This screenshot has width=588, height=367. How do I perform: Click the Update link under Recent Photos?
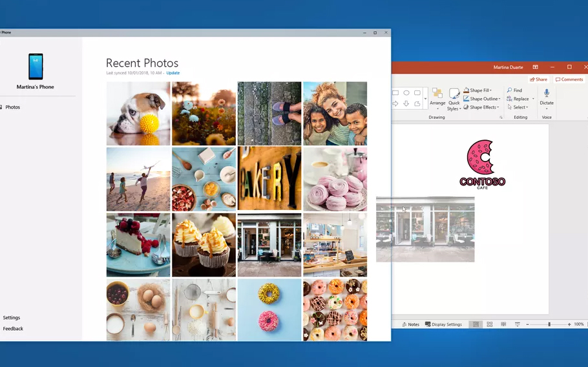coord(173,73)
